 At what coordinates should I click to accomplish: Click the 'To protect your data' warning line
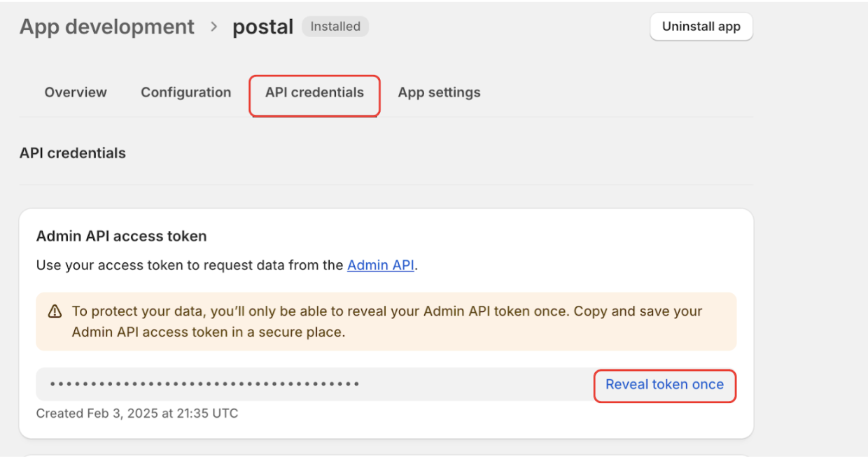(x=386, y=311)
